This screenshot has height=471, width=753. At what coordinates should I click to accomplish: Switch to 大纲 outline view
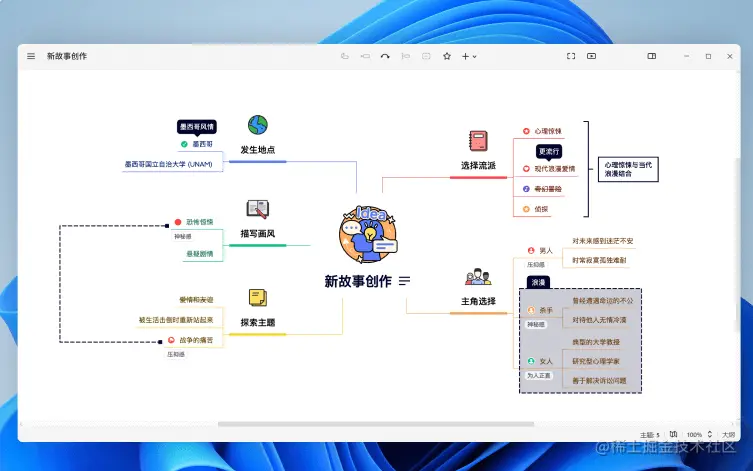pyautogui.click(x=729, y=435)
